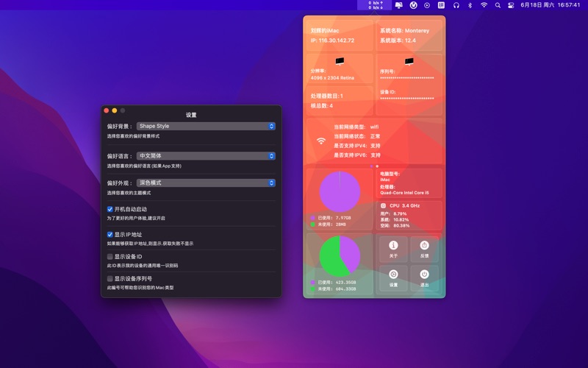Click green legend dot beside 未使用 604.33GB
This screenshot has height=368, width=588.
click(313, 289)
